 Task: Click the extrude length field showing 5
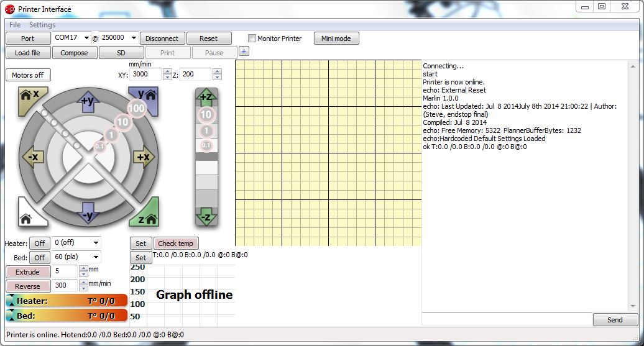66,271
